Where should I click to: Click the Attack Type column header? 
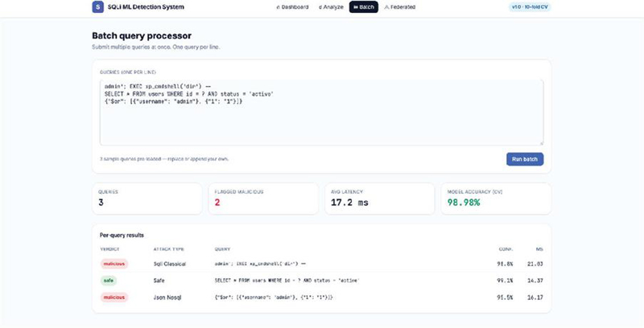[169, 249]
